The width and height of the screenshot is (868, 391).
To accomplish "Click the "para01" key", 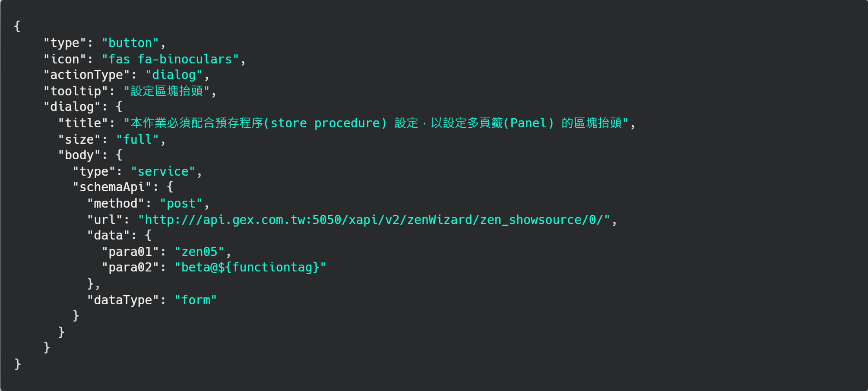I will 130,252.
